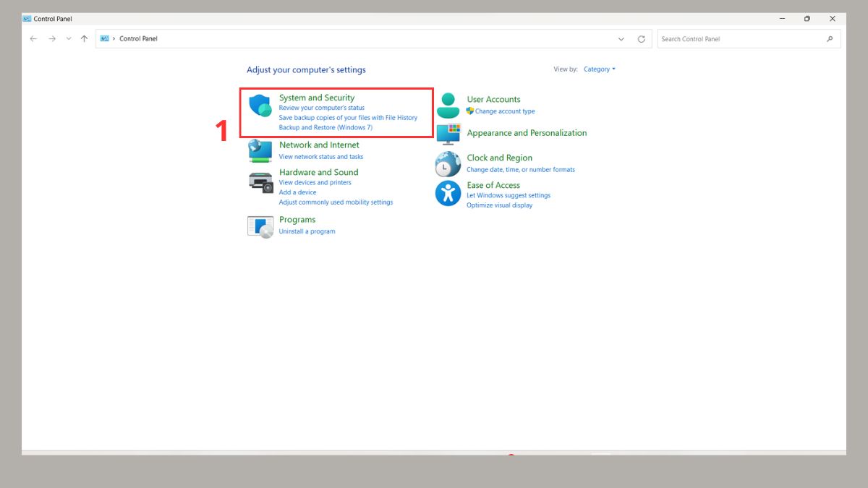The height and width of the screenshot is (488, 868).
Task: Click the User Accounts person icon
Action: (x=448, y=106)
